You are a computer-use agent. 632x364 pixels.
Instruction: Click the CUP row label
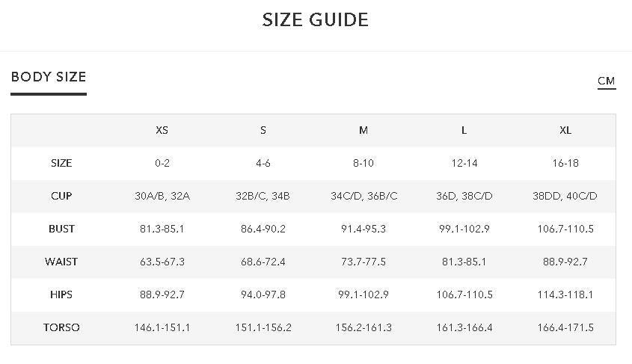61,196
